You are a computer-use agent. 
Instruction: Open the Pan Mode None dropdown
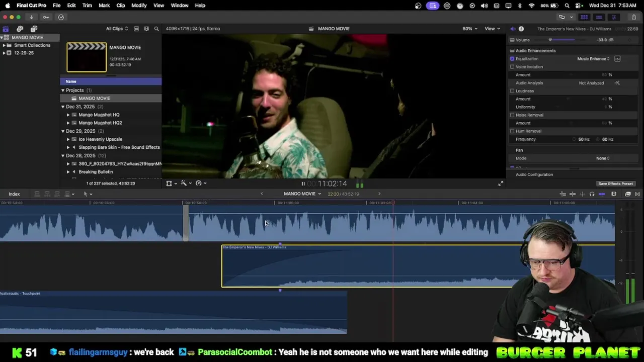pos(603,158)
